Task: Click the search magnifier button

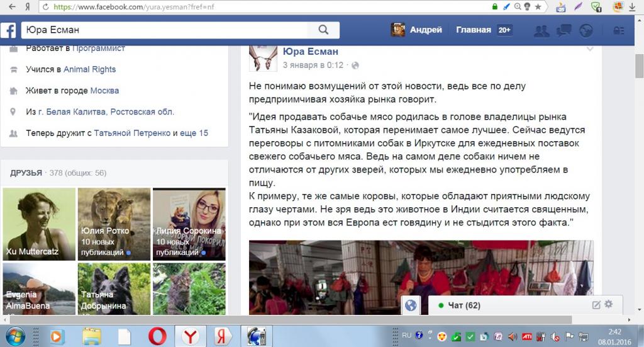Action: 323,30
